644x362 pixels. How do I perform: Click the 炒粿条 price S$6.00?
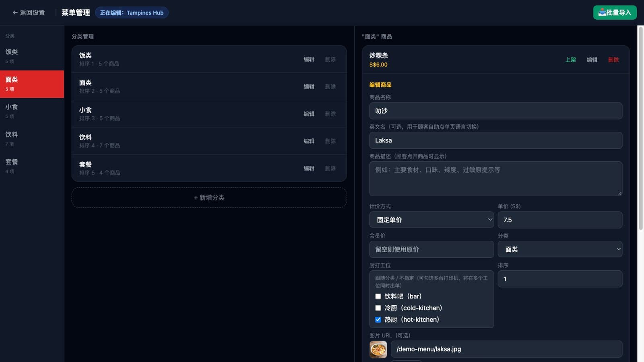[x=378, y=65]
